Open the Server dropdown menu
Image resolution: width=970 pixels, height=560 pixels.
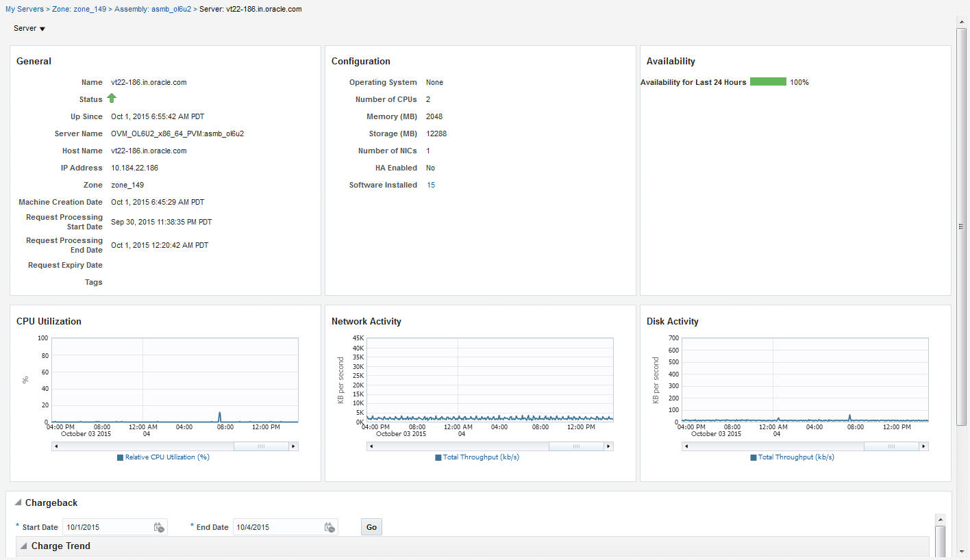[29, 29]
